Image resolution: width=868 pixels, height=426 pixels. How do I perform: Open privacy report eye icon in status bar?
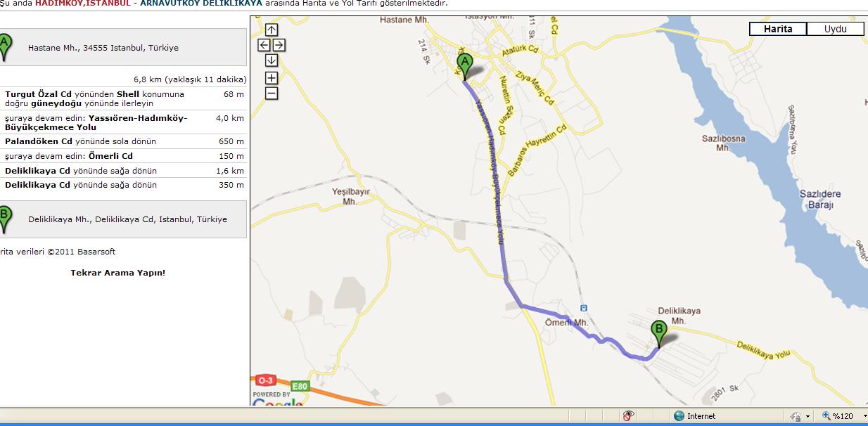[x=628, y=415]
